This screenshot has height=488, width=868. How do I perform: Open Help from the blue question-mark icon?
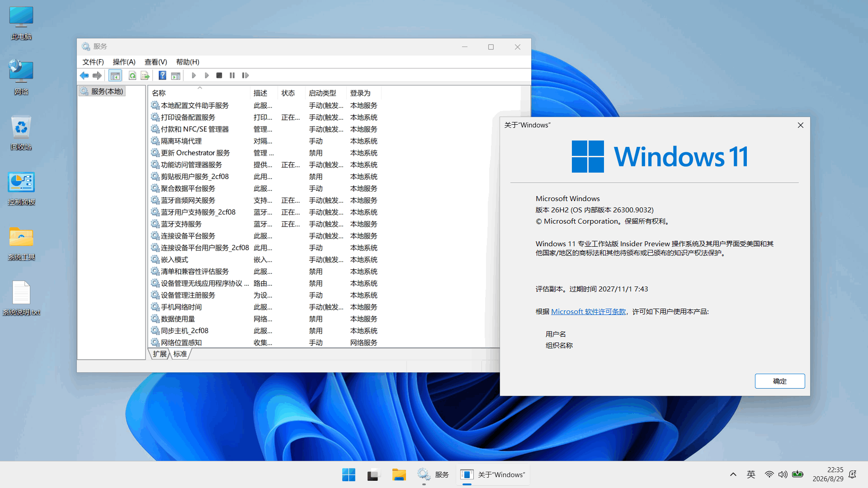[162, 75]
